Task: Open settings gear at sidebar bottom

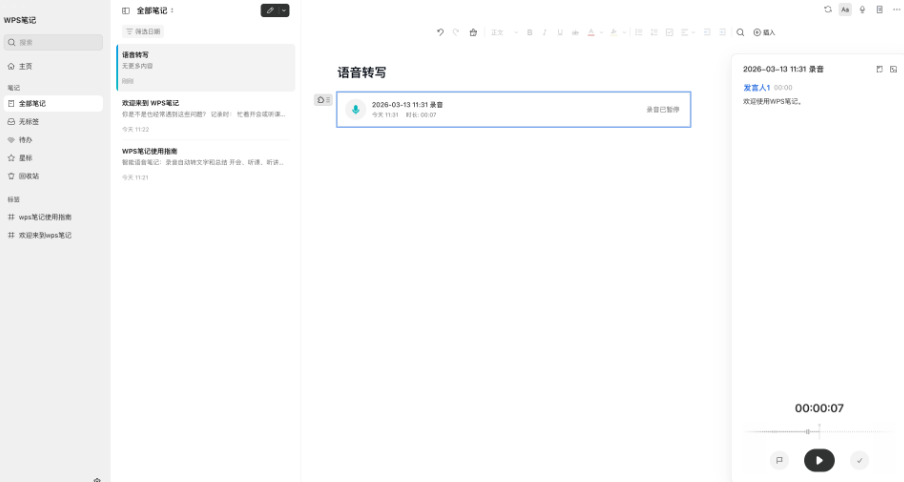Action: point(97,479)
